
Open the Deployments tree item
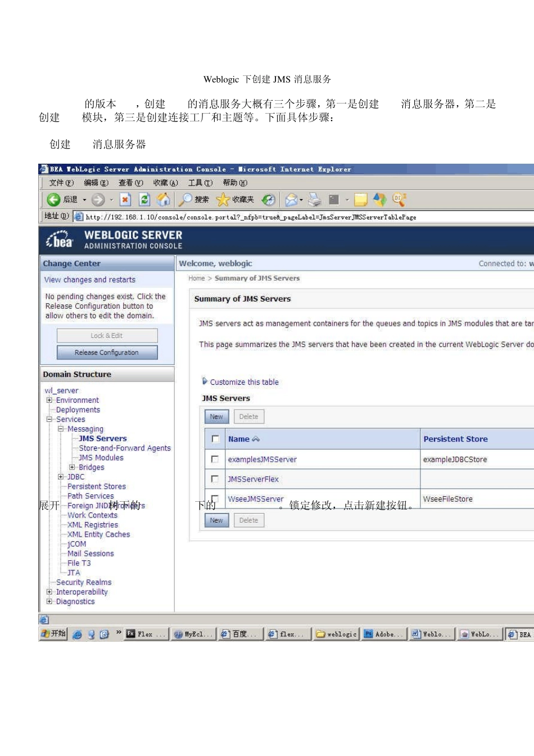click(78, 409)
